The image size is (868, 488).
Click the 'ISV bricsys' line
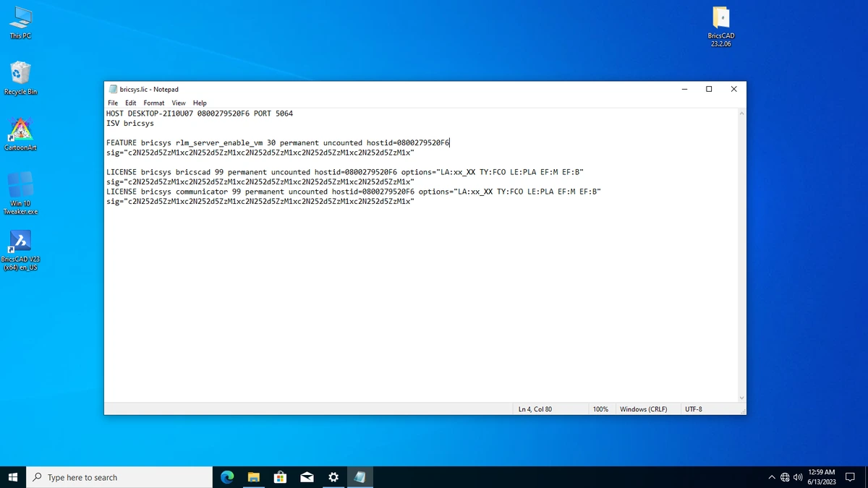[130, 124]
